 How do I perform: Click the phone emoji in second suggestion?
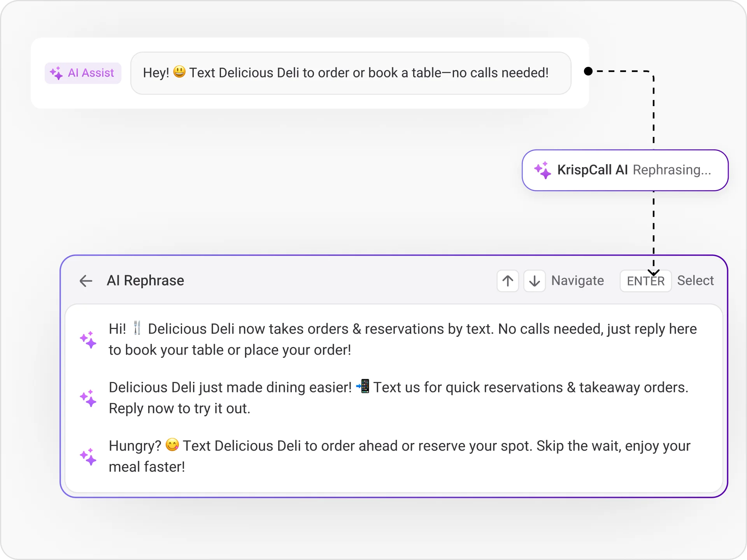tap(363, 386)
